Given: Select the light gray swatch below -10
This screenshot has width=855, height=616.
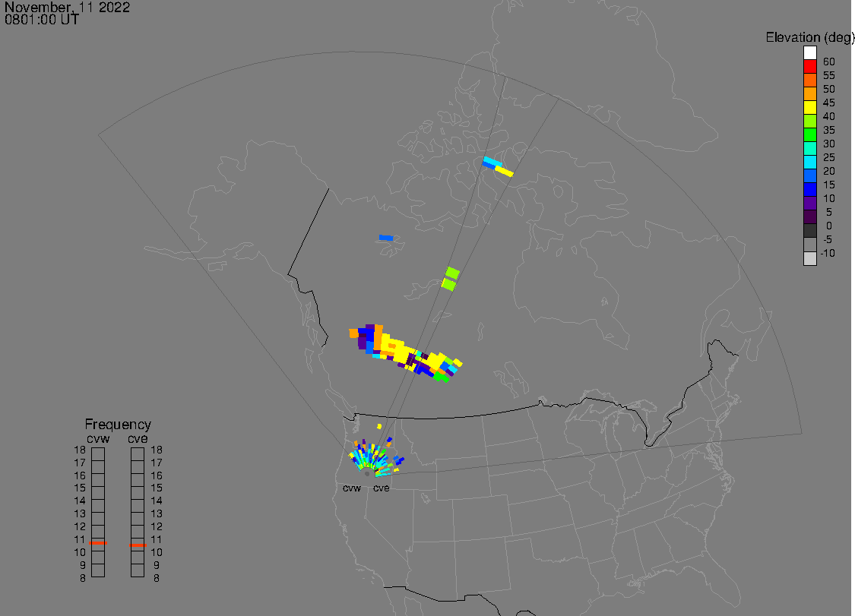Looking at the screenshot, I should coord(809,258).
